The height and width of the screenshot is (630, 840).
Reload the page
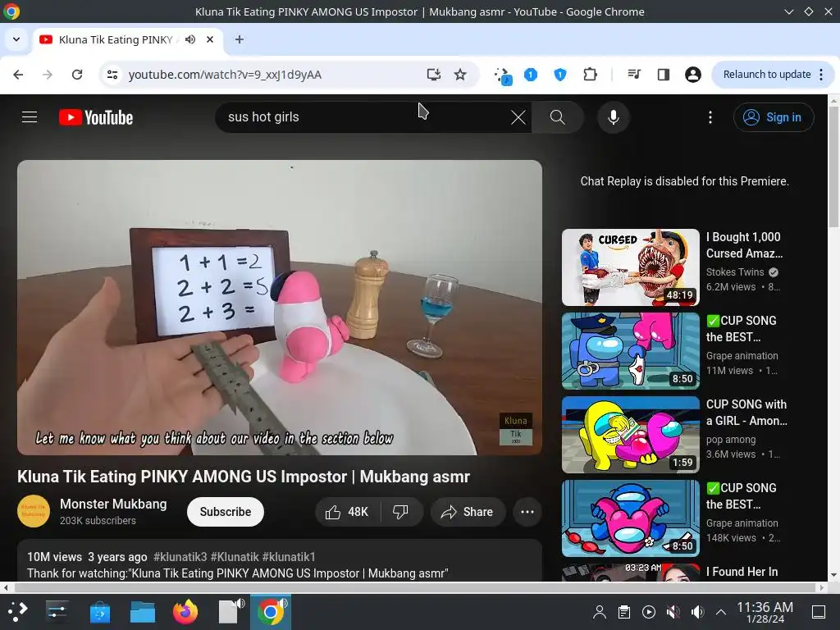(77, 75)
